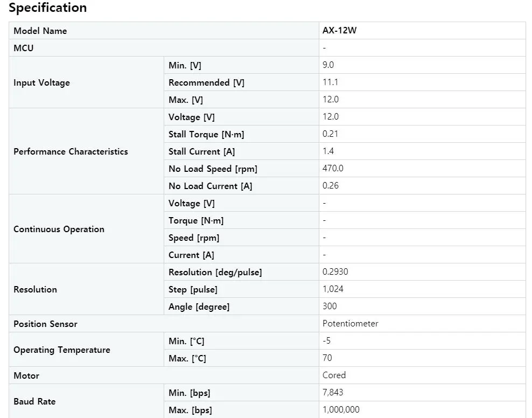Select the Step [pulse] value 1,024

click(333, 289)
